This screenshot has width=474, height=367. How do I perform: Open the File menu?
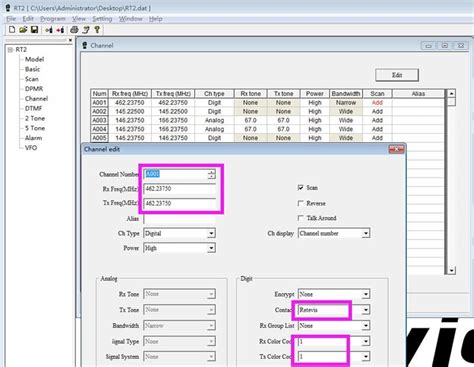coord(11,19)
